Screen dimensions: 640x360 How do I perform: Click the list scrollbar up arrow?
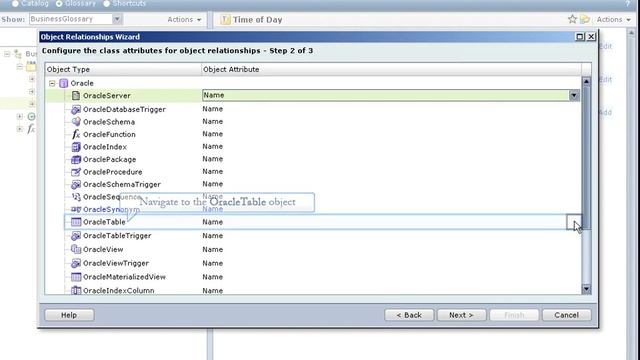(586, 81)
